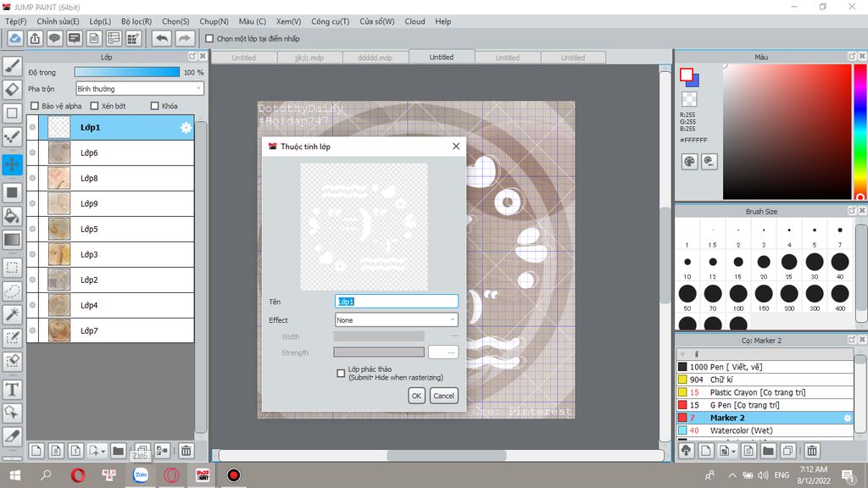The image size is (868, 488).
Task: Select the Brush tool in left toolbar
Action: pos(12,66)
